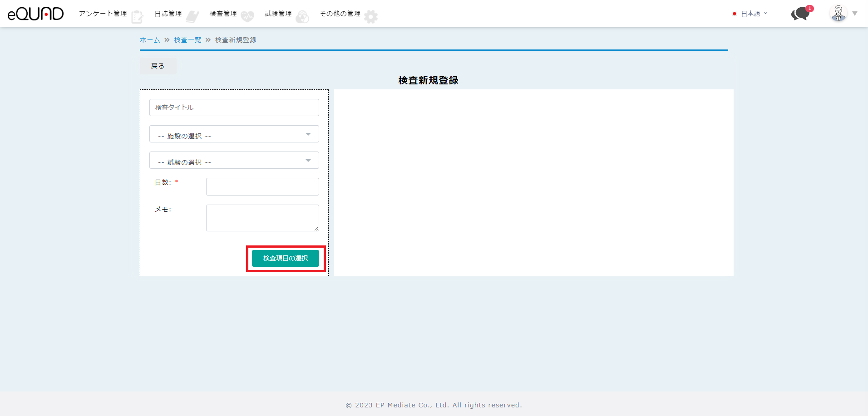The image size is (868, 416).
Task: Expand the 試験の選択 dropdown
Action: [234, 161]
